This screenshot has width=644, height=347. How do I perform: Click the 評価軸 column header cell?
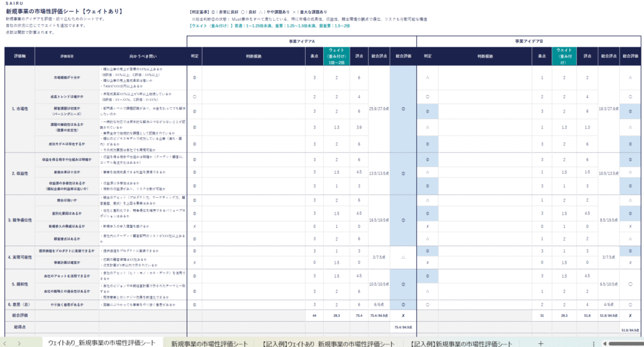point(19,56)
